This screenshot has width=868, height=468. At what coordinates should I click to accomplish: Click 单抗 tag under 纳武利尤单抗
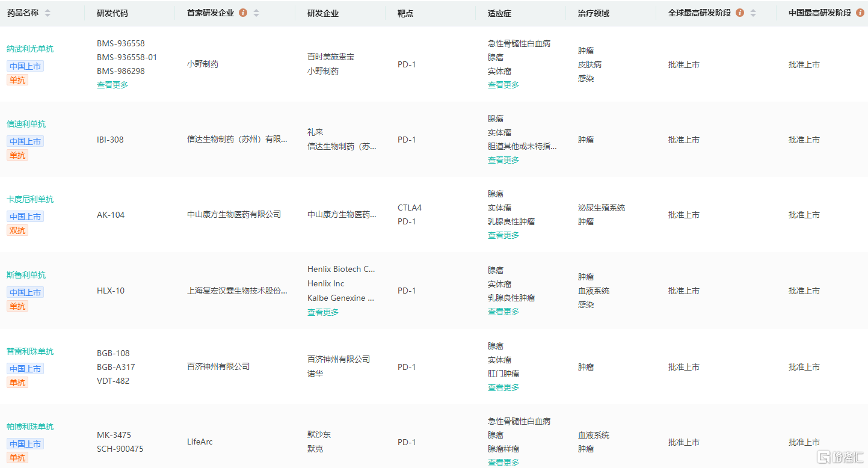pyautogui.click(x=17, y=80)
